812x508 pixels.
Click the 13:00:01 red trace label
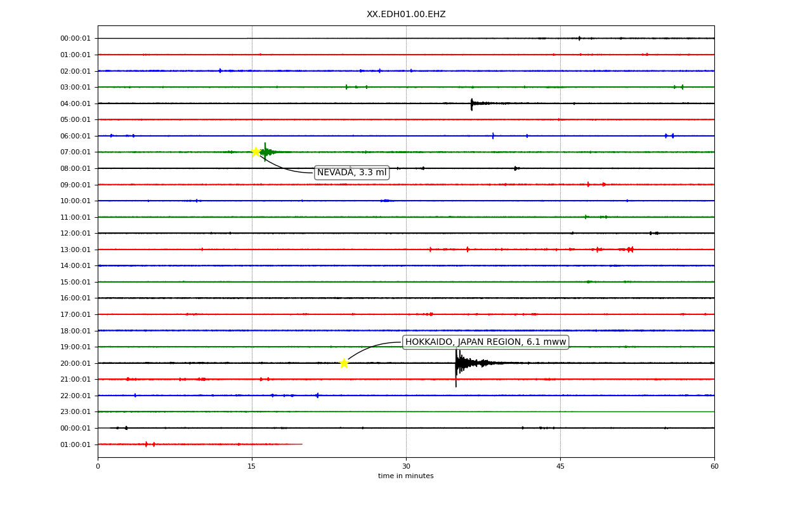pyautogui.click(x=75, y=250)
